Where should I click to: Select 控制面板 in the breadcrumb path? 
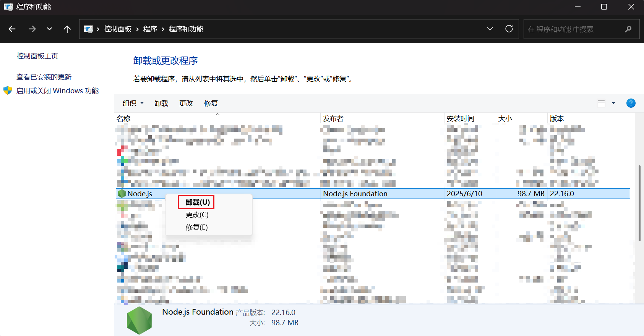pyautogui.click(x=118, y=29)
